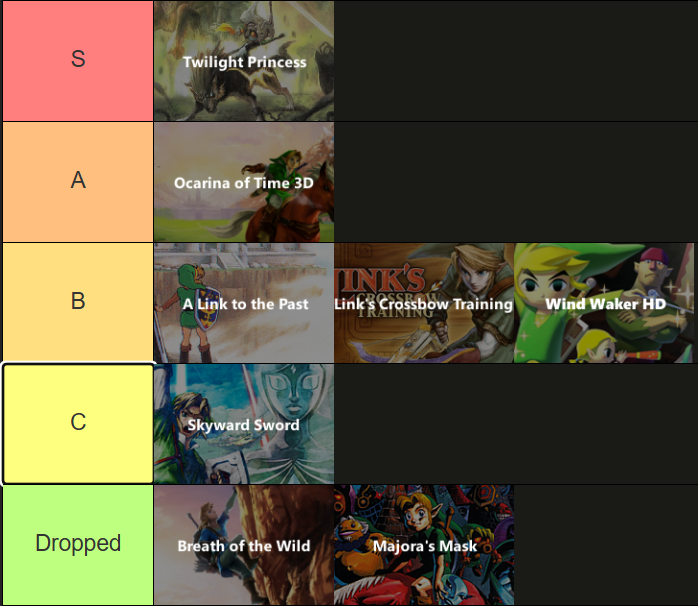Click the empty area beside Skyward Sword
Image resolution: width=698 pixels, height=606 pixels.
point(515,424)
